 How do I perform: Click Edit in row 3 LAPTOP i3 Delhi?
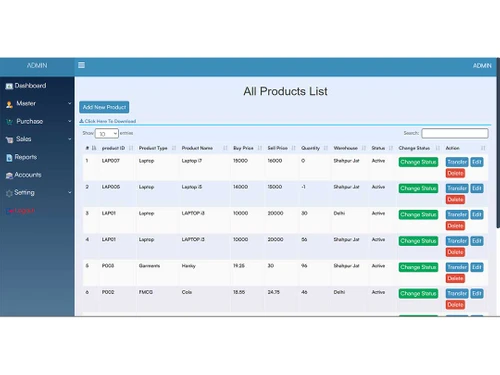477,215
